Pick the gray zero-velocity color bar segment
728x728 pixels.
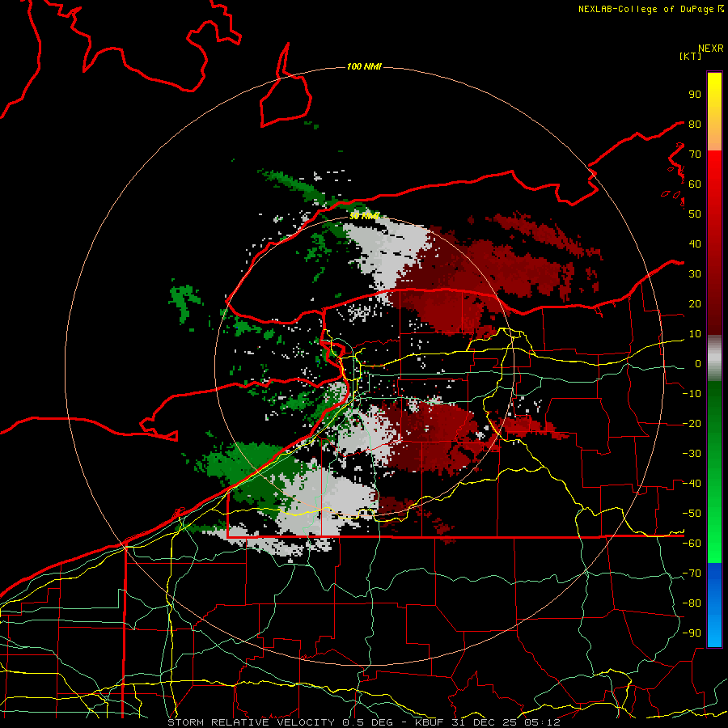tap(714, 358)
